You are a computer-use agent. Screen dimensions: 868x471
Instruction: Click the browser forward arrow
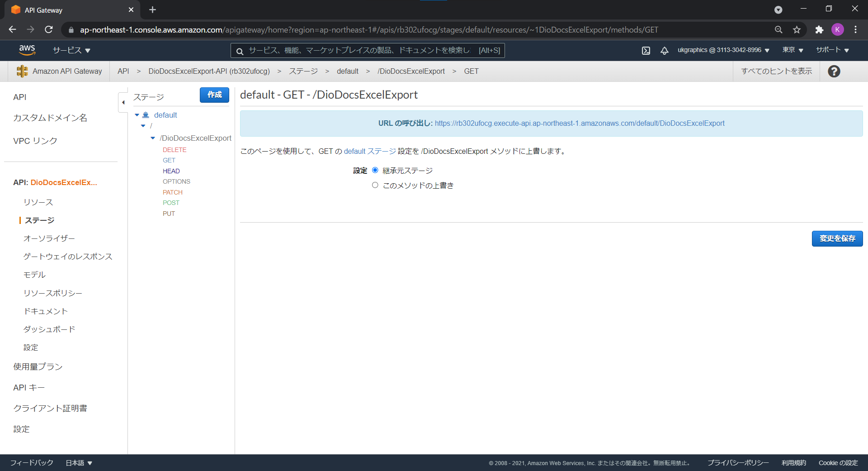click(x=30, y=29)
